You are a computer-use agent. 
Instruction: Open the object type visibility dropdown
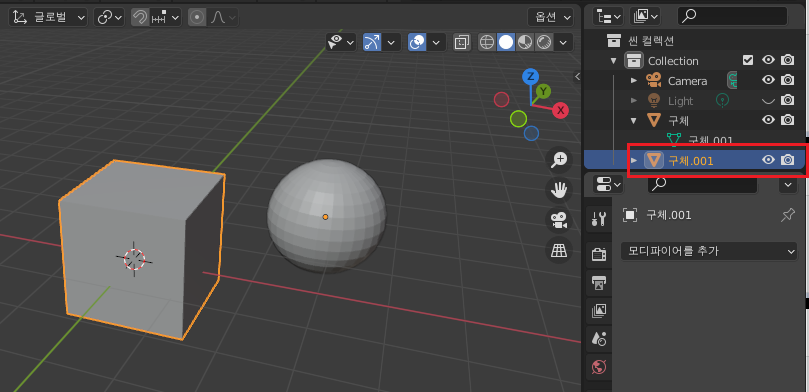pyautogui.click(x=341, y=42)
